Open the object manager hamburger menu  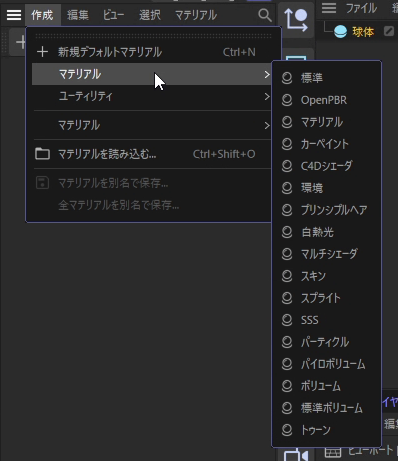coord(329,8)
